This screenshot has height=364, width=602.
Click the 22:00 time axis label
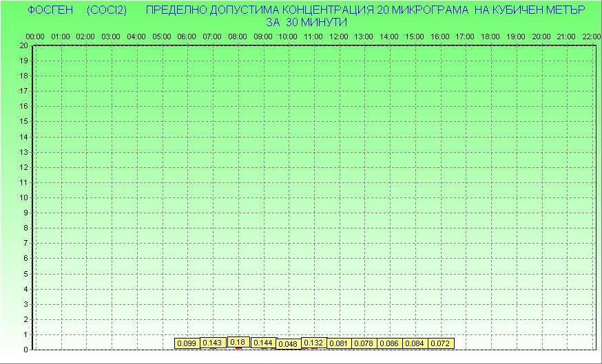[591, 36]
